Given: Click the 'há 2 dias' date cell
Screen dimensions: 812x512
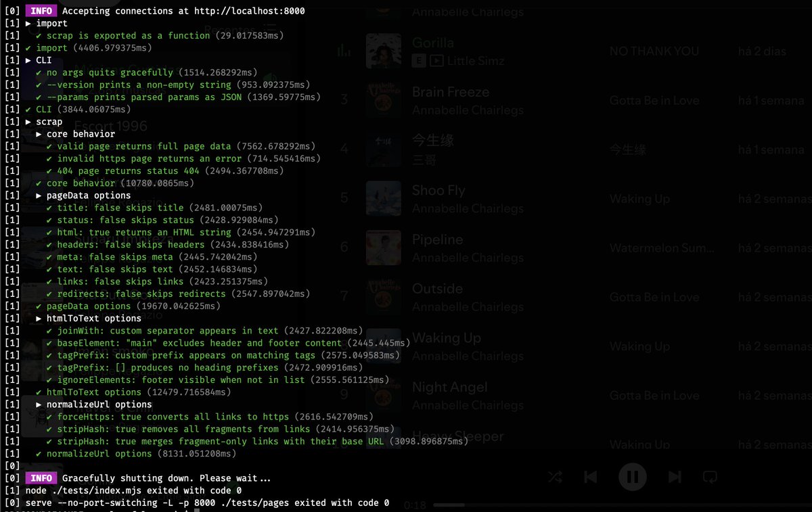Looking at the screenshot, I should tap(763, 51).
